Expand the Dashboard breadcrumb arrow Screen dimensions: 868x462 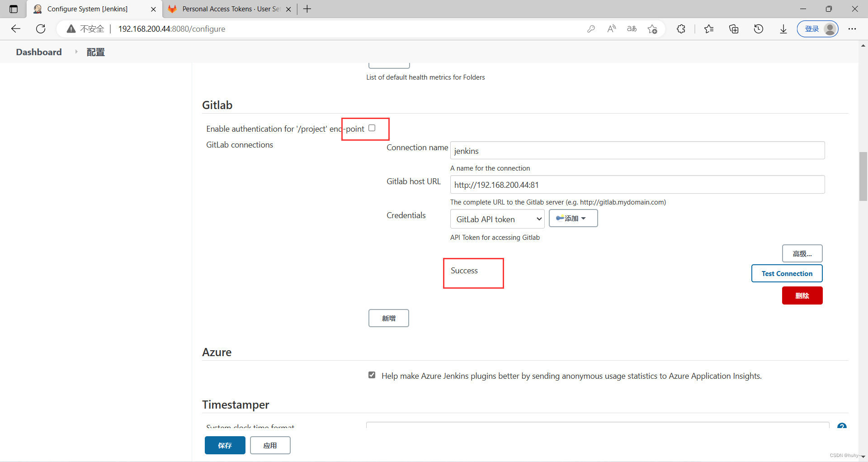[76, 52]
